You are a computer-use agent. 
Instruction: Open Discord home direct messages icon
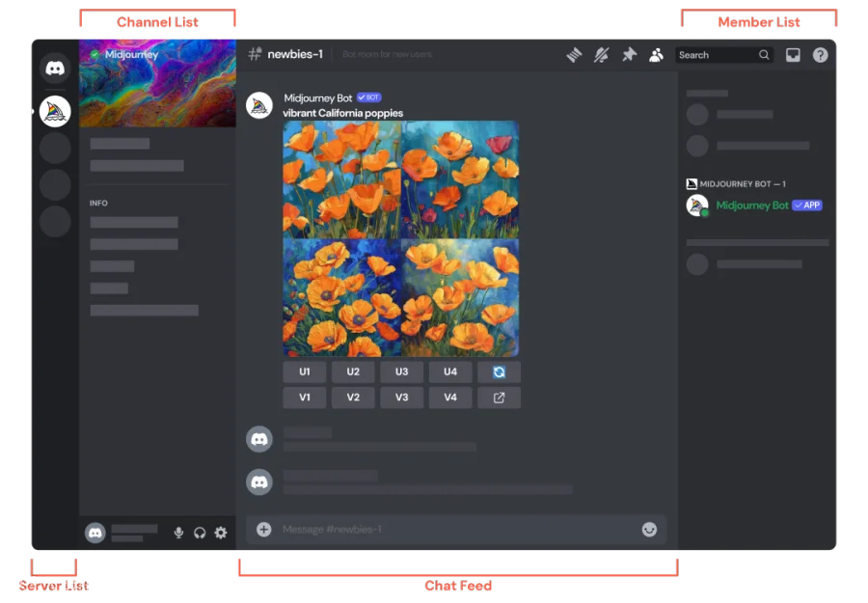click(55, 69)
